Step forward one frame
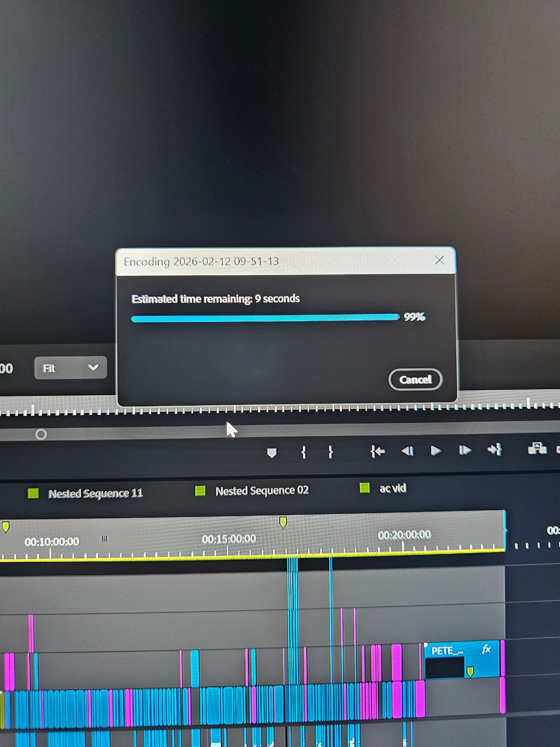This screenshot has height=747, width=560. (x=464, y=450)
